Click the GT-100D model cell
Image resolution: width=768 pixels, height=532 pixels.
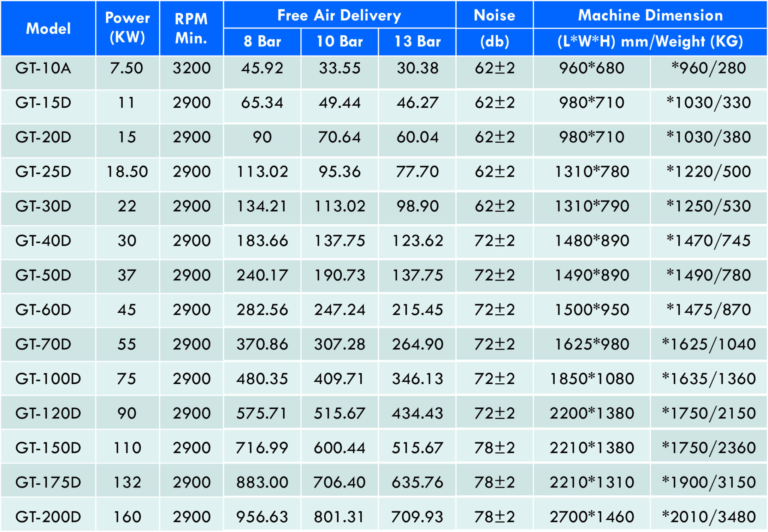click(48, 379)
